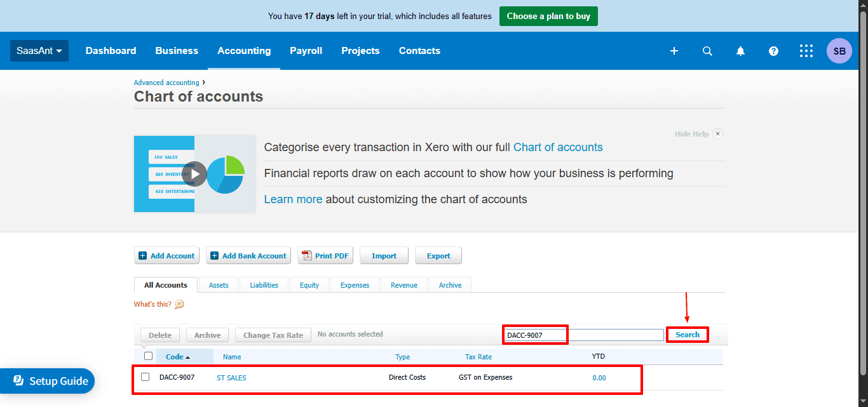Open the Projects menu
868x407 pixels.
(360, 51)
